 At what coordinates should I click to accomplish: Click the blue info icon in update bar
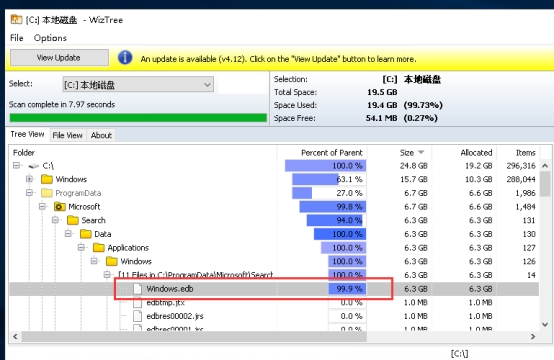pos(125,57)
